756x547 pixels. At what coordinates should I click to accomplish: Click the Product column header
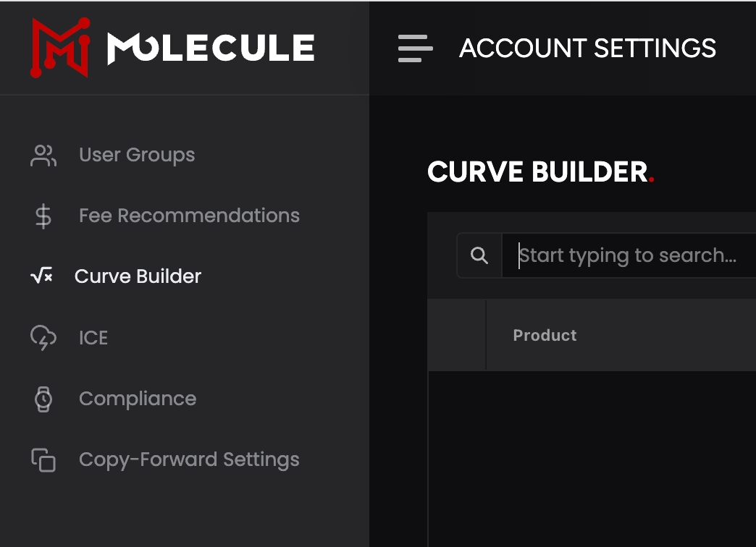pyautogui.click(x=545, y=335)
